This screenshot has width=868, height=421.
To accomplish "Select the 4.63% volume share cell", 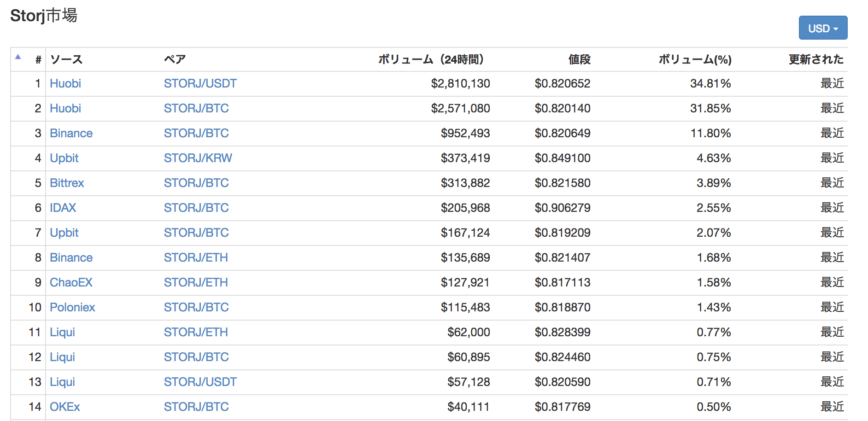I will click(714, 158).
